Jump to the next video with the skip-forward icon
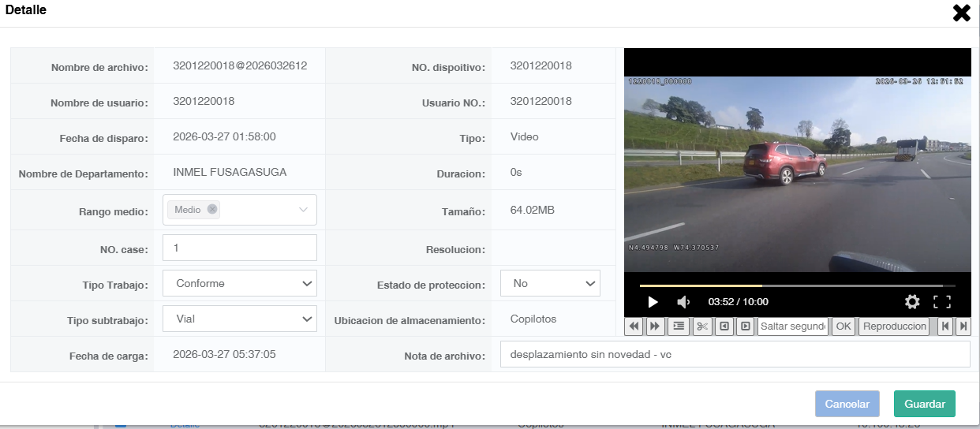The height and width of the screenshot is (429, 980). [963, 326]
